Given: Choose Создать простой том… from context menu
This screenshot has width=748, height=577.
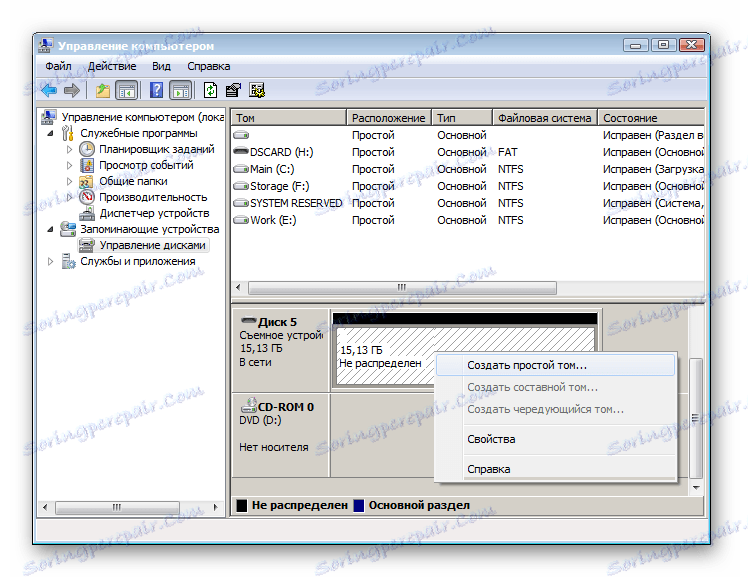Looking at the screenshot, I should 556,365.
